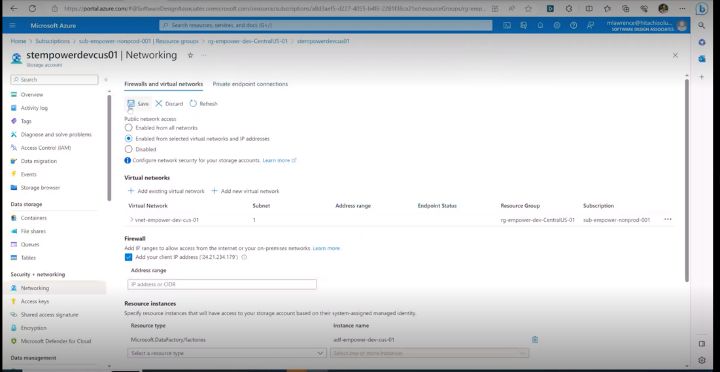Image resolution: width=720 pixels, height=372 pixels.
Task: Open rg-empower-dev-CentralUS-01 breadcrumb link
Action: 248,41
